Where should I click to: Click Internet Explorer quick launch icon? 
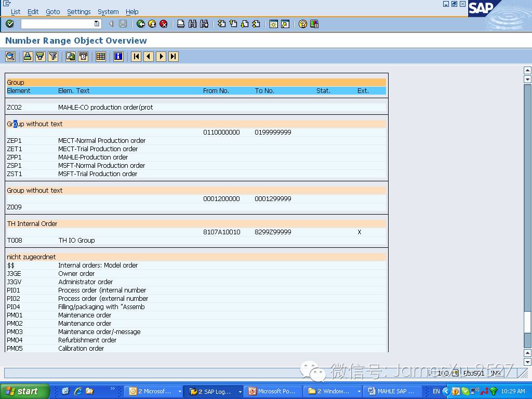[78, 391]
